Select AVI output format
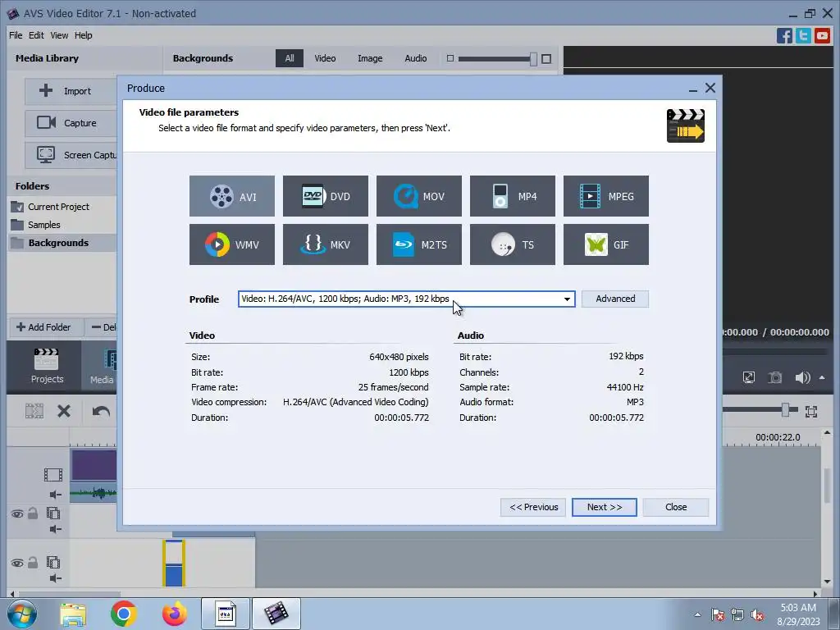 tap(231, 196)
